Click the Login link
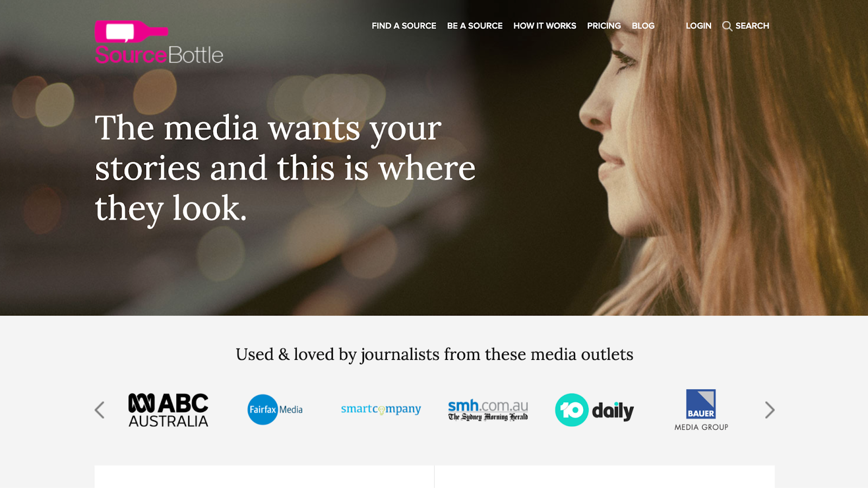 [698, 26]
